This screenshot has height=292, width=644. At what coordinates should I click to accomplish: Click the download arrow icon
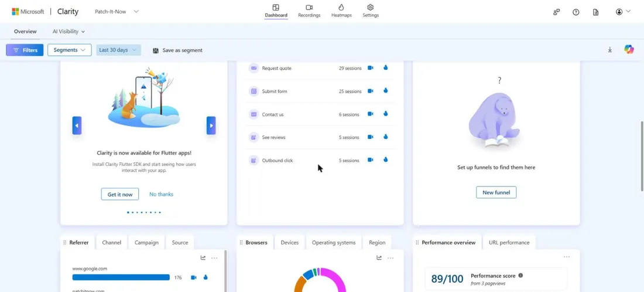[610, 50]
